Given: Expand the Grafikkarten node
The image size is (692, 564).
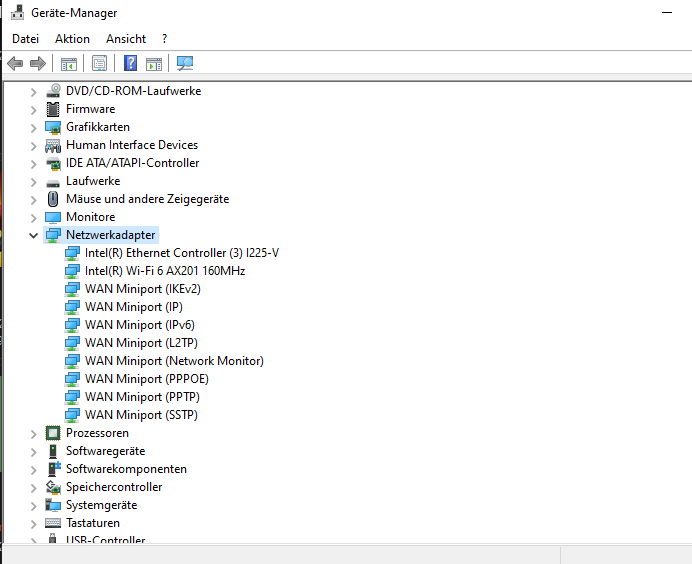Looking at the screenshot, I should pos(34,128).
